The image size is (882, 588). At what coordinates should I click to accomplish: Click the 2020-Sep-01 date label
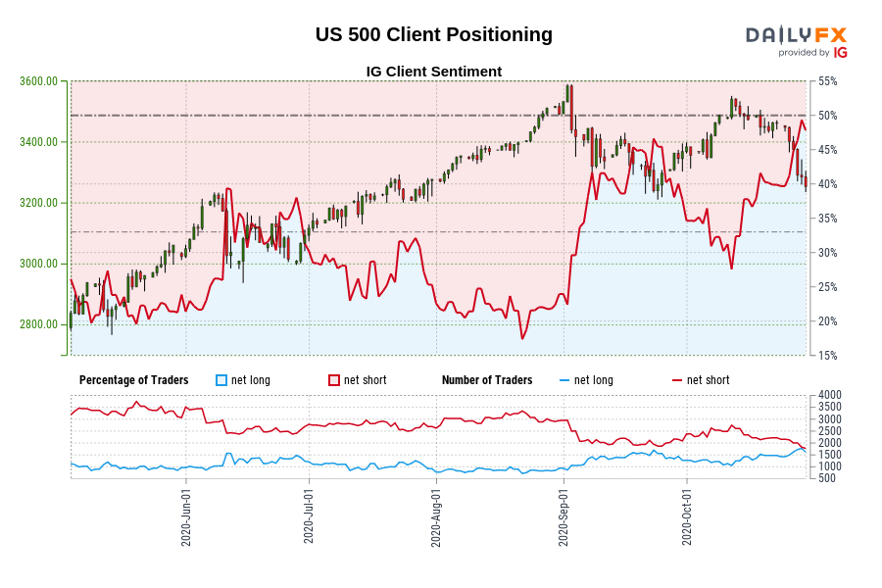563,517
